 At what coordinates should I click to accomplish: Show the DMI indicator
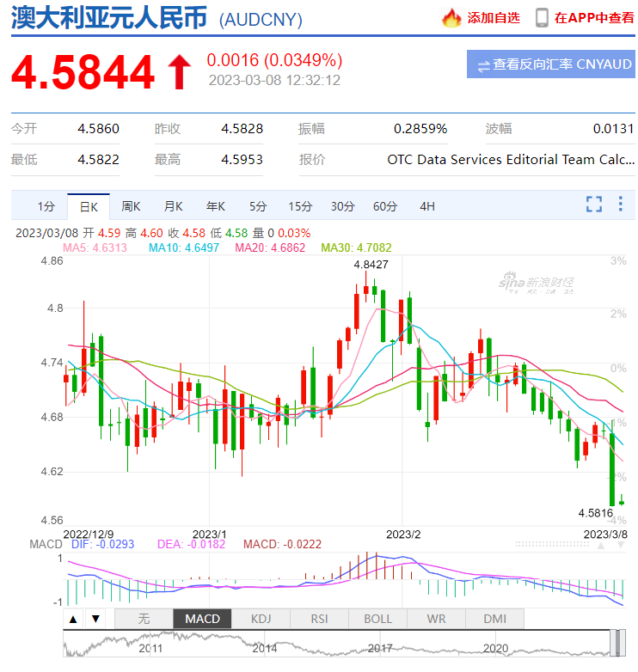pos(494,619)
